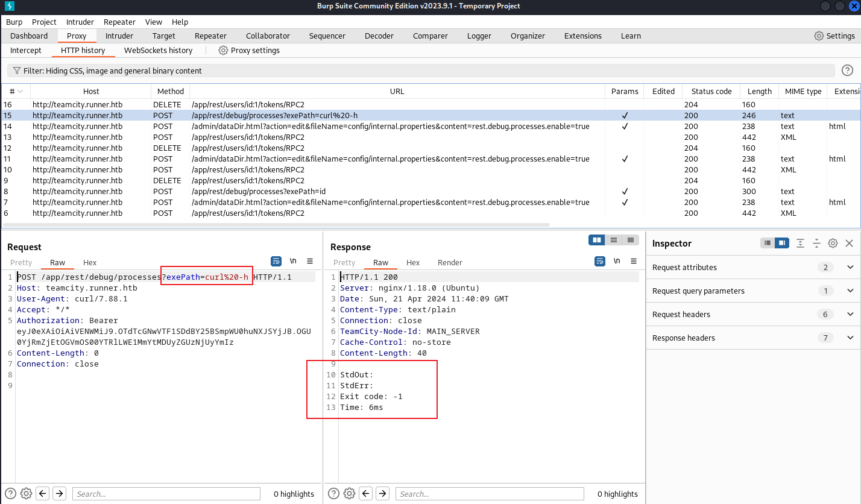Open the Settings gear in the top bar
This screenshot has width=861, height=504.
[819, 36]
